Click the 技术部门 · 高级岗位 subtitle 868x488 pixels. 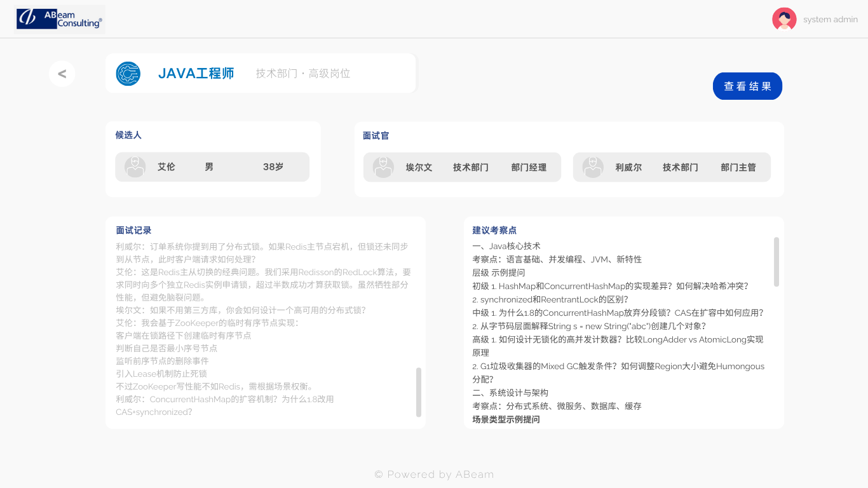(x=303, y=74)
